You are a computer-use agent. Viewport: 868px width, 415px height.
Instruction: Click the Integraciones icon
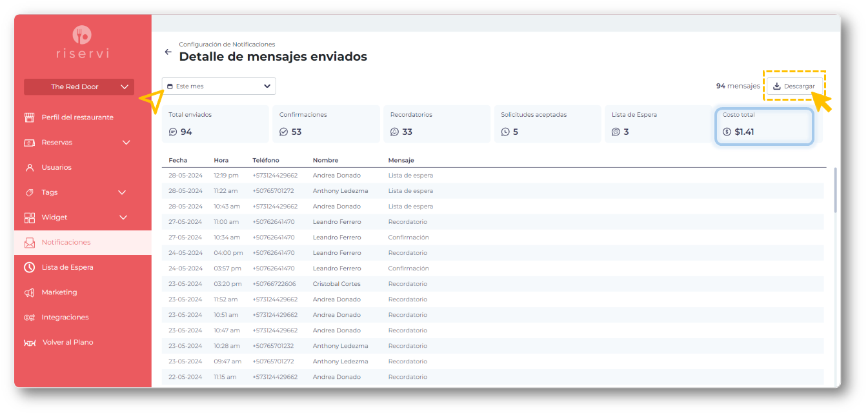click(29, 318)
